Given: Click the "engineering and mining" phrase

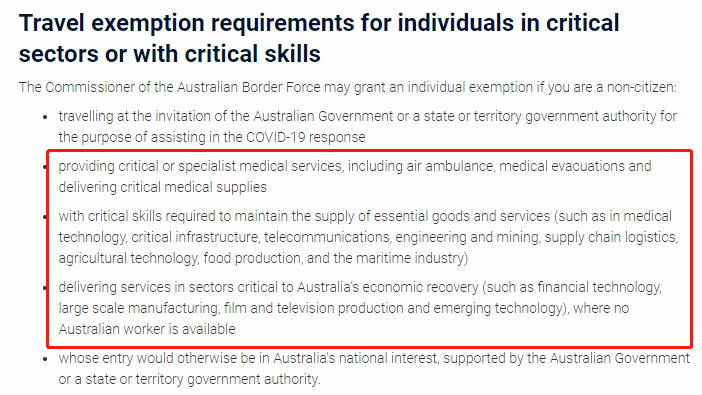Looking at the screenshot, I should tap(468, 237).
